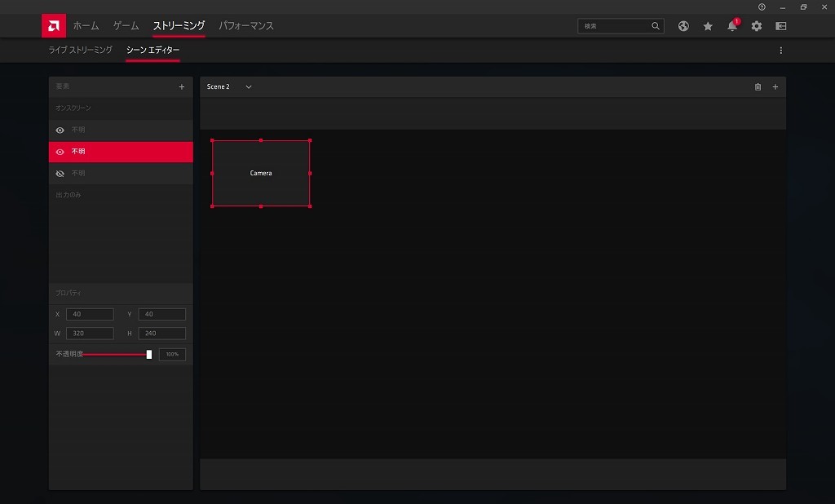This screenshot has height=504, width=835.
Task: Click the AMD logo icon
Action: pos(54,26)
